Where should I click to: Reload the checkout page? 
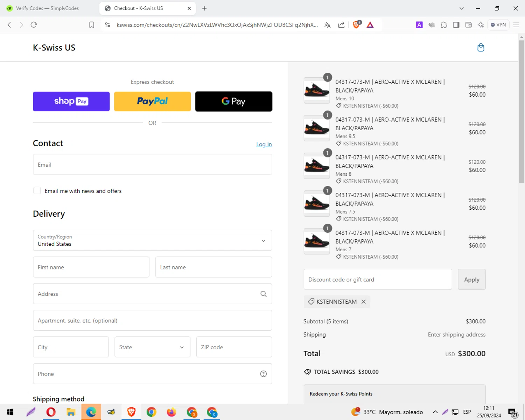tap(34, 25)
